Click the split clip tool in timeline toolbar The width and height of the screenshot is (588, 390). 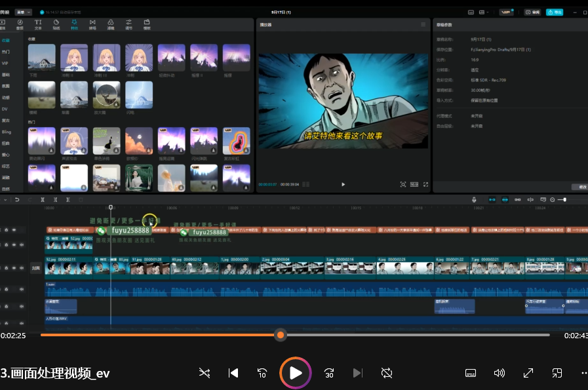point(43,199)
